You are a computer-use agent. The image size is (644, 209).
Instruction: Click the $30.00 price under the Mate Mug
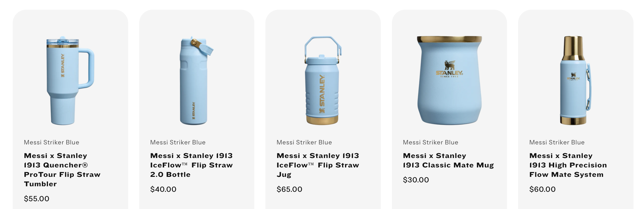tap(416, 180)
